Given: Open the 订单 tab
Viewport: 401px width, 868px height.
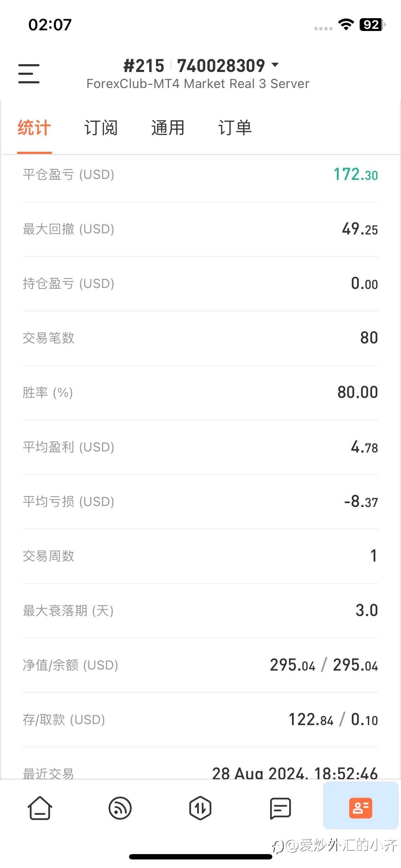Looking at the screenshot, I should (x=235, y=128).
